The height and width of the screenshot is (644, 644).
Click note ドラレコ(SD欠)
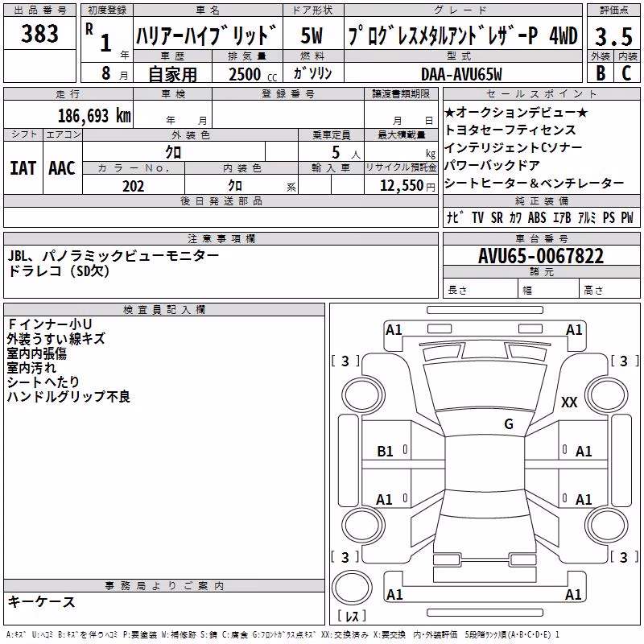click(x=59, y=271)
